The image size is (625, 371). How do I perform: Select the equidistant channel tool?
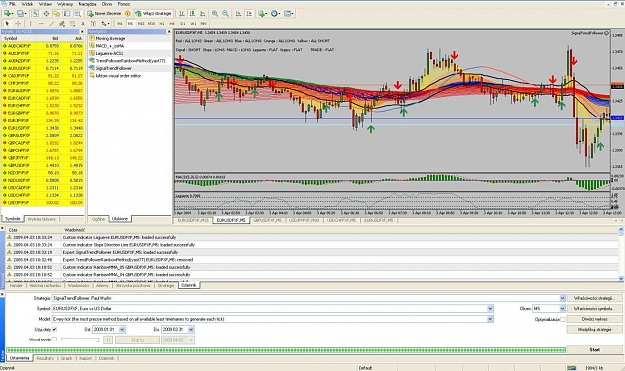pyautogui.click(x=62, y=24)
